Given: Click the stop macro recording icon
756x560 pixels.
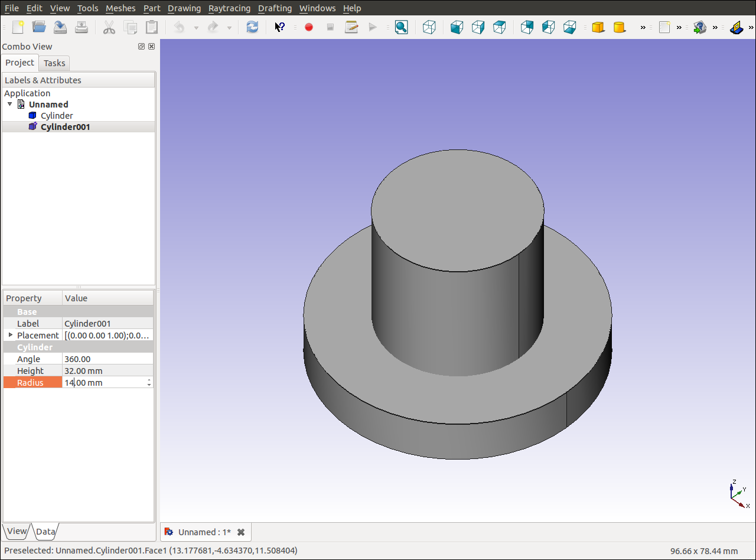Looking at the screenshot, I should coord(330,27).
